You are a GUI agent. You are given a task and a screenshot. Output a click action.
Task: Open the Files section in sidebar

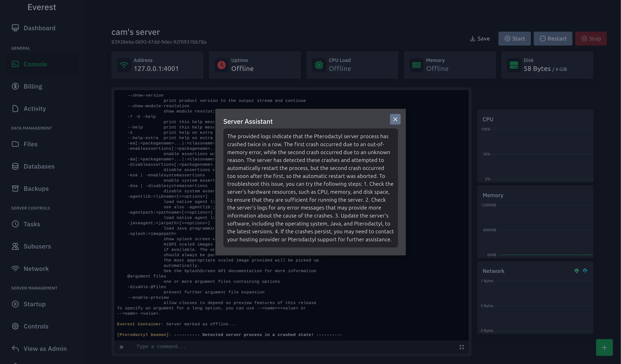click(x=30, y=144)
